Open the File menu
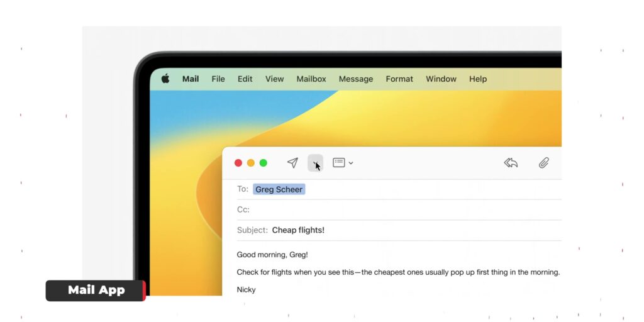 [218, 79]
